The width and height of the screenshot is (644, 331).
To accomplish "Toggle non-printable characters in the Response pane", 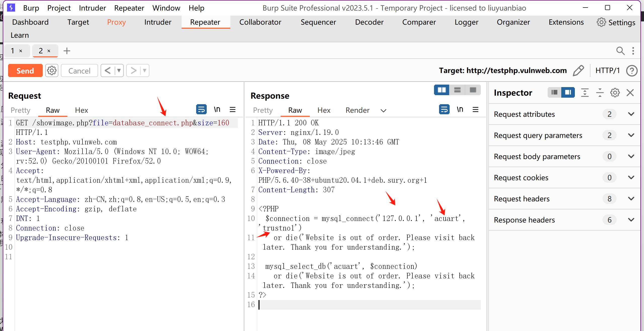I will click(460, 109).
